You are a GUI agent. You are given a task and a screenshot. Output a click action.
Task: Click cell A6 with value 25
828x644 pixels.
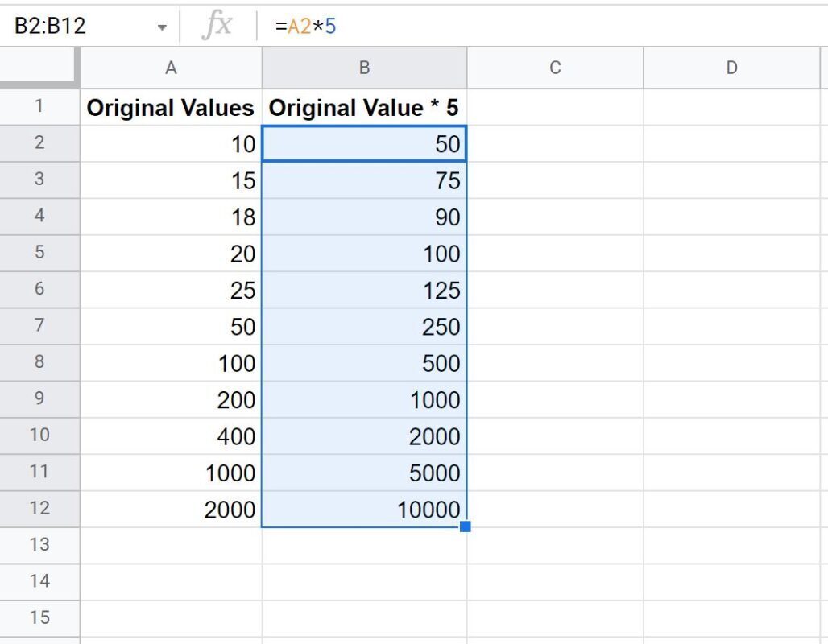(171, 290)
